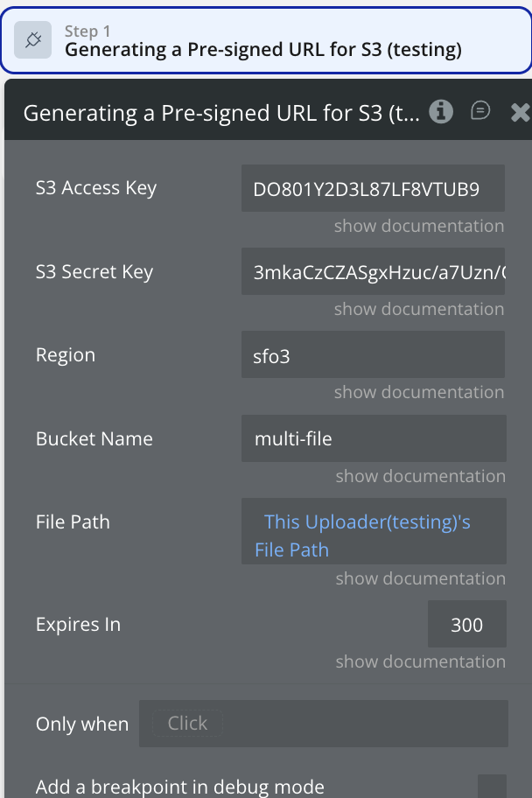Enable 'Add a breakpoint in debug mode' checkbox

491,787
